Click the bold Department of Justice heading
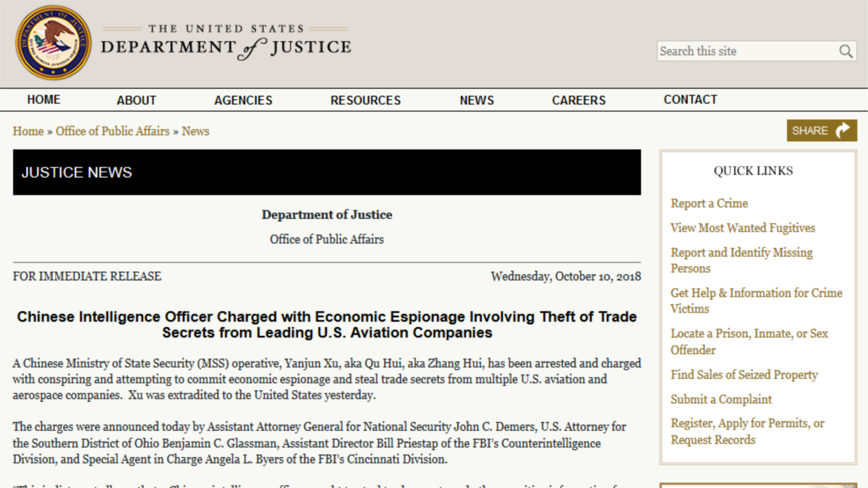Screen dimensions: 868x488 click(x=327, y=215)
